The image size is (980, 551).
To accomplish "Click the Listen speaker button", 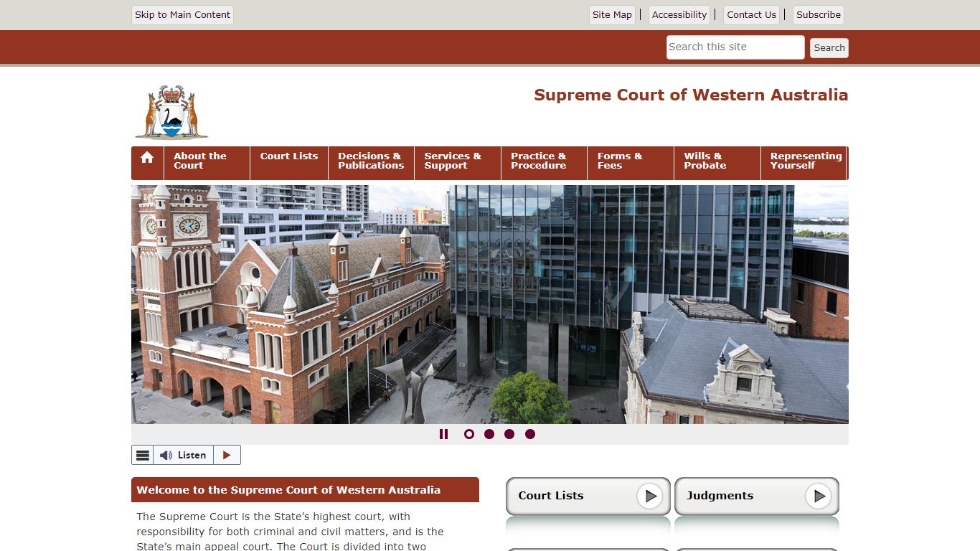I will coord(183,455).
